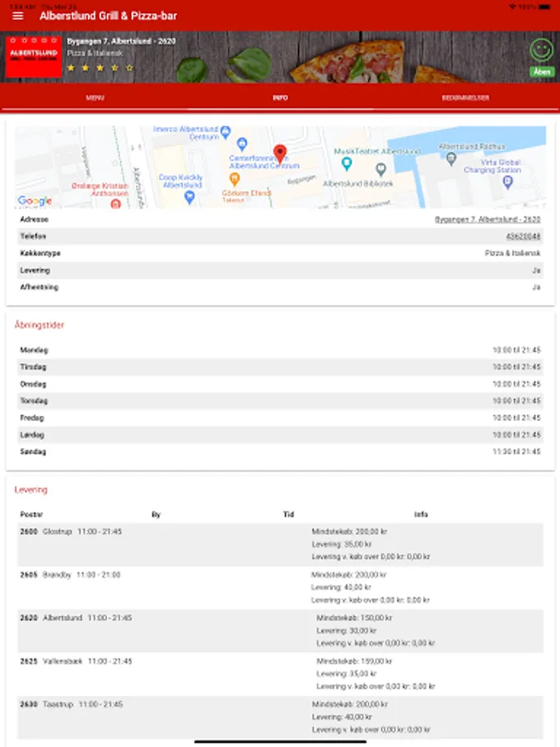Tap the yellow star rating row
This screenshot has height=747, width=560.
click(x=100, y=68)
